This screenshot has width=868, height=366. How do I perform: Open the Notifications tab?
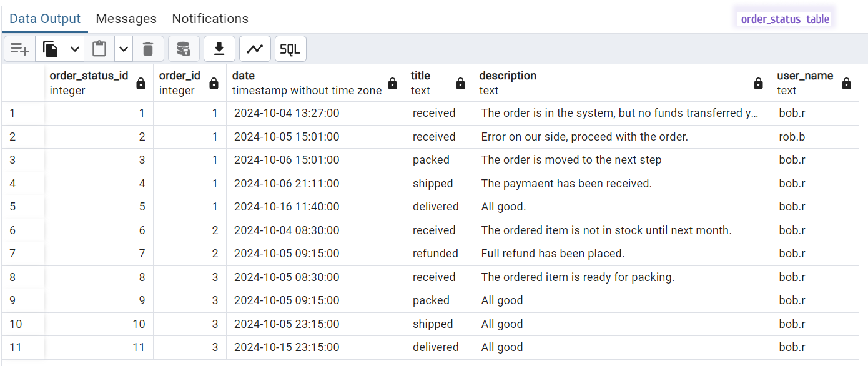[x=210, y=19]
